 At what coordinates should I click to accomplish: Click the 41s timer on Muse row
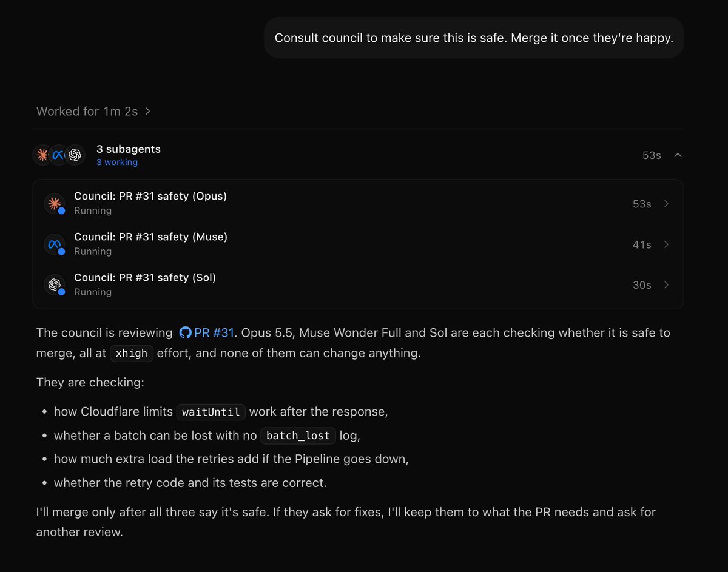coord(642,245)
